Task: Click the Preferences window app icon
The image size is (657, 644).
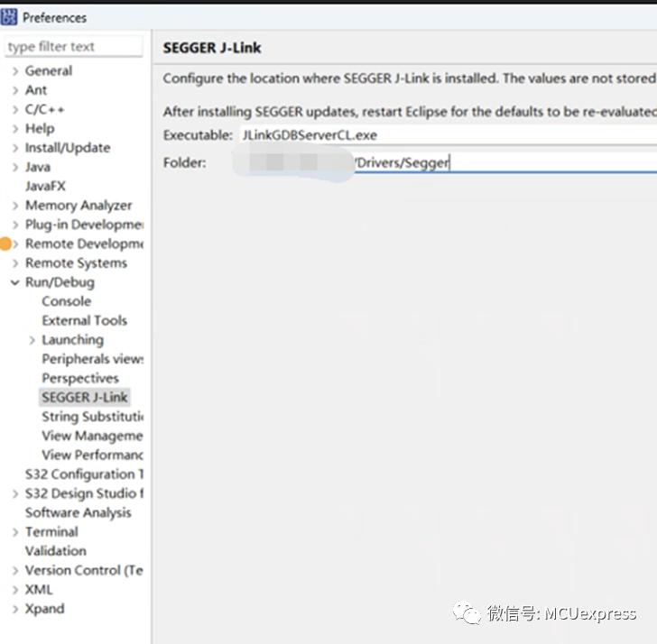Action: 9,17
